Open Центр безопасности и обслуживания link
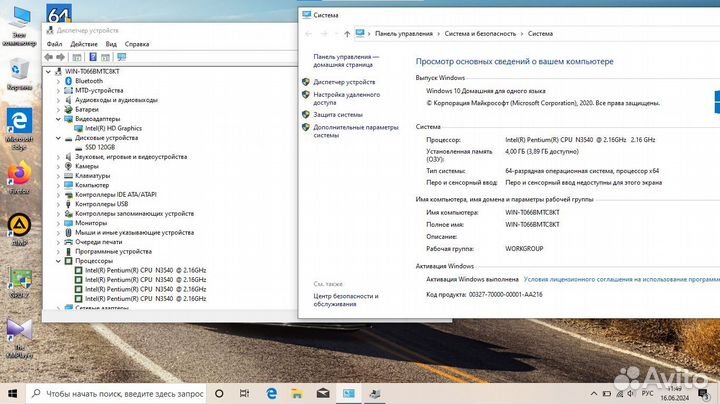Image resolution: width=720 pixels, height=404 pixels. click(346, 300)
